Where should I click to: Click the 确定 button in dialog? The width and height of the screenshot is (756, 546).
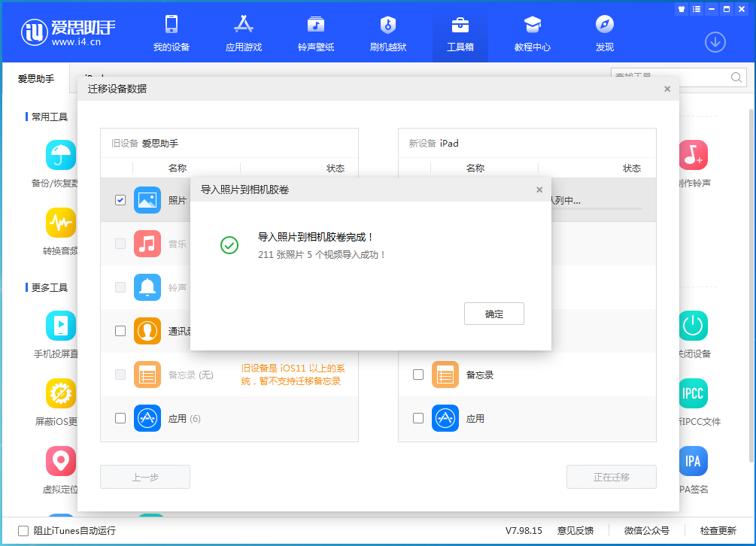[x=493, y=314]
